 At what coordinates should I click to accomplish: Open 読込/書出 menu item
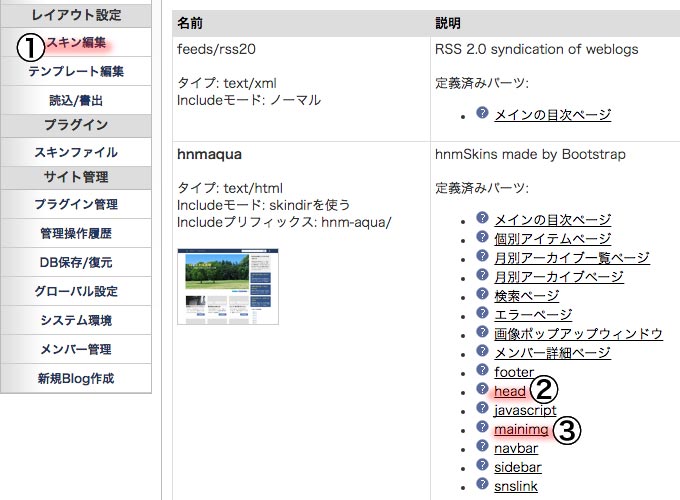point(76,100)
